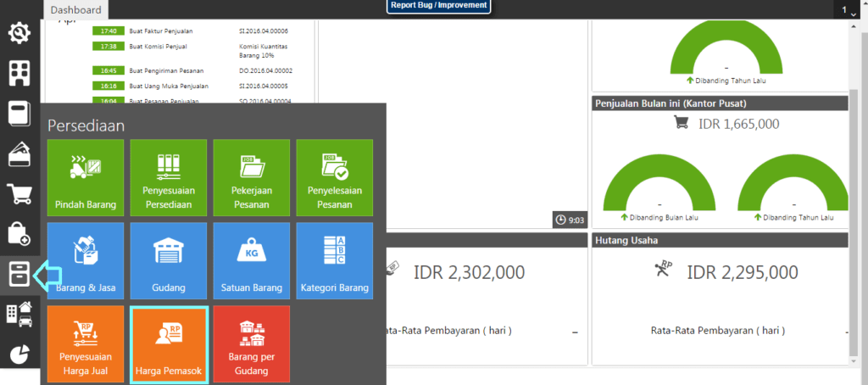Click the IDR 2,302,000 amount

pos(469,272)
